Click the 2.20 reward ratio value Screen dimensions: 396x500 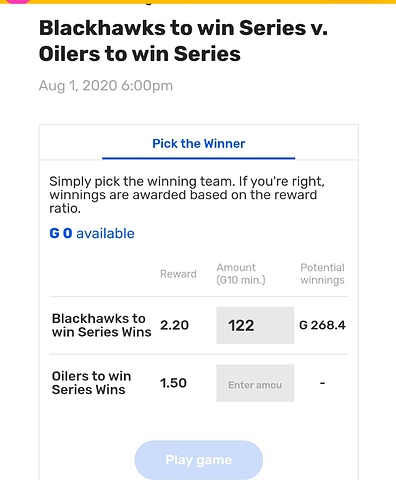174,325
